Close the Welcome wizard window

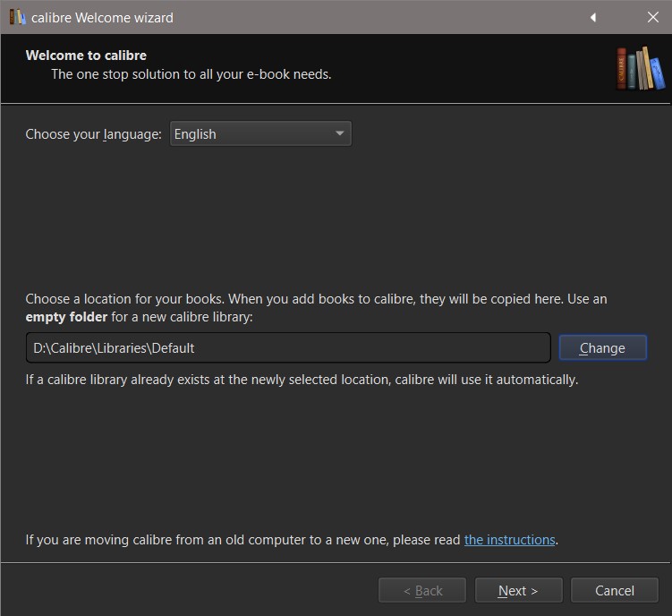point(652,18)
